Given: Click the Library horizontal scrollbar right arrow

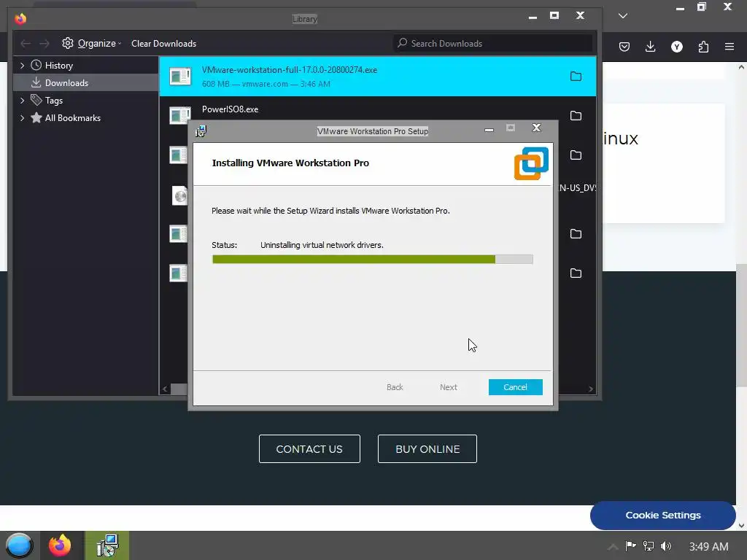Looking at the screenshot, I should tap(591, 389).
